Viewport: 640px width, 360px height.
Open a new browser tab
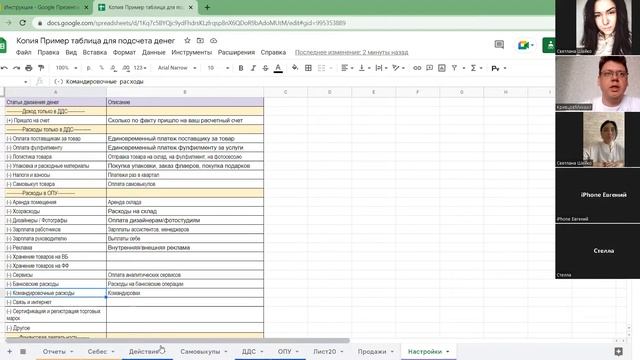(207, 7)
